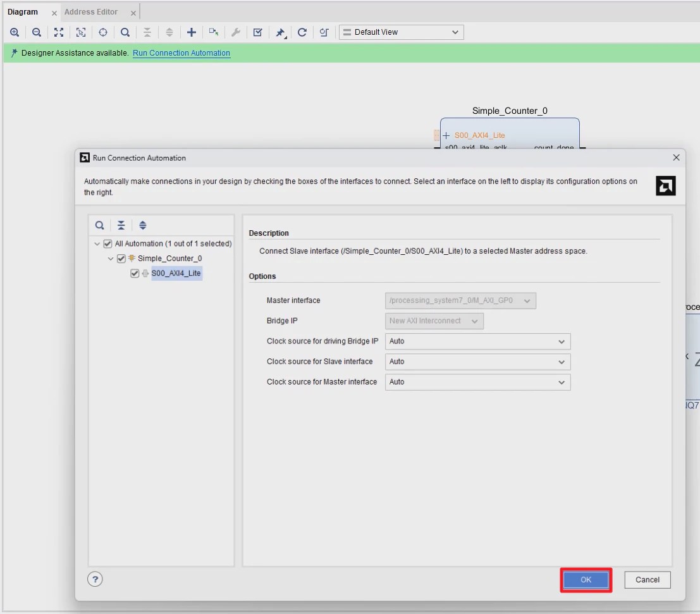Close the Address Editor tab
This screenshot has width=700, height=614.
click(x=133, y=13)
